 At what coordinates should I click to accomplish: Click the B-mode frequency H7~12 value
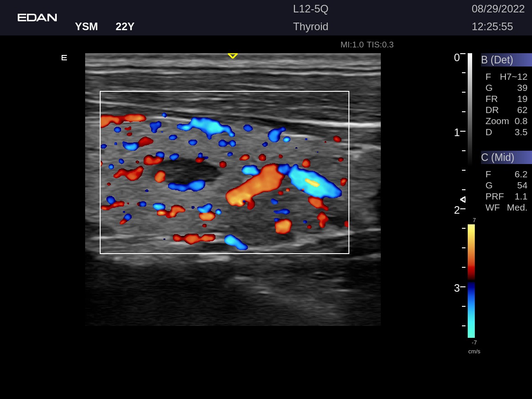coord(513,77)
